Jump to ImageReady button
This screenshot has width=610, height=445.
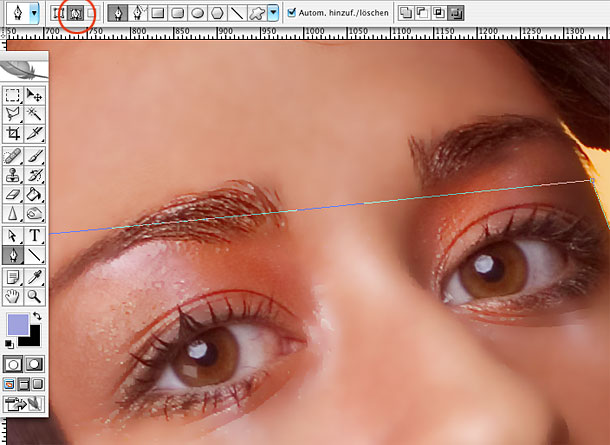[x=24, y=404]
